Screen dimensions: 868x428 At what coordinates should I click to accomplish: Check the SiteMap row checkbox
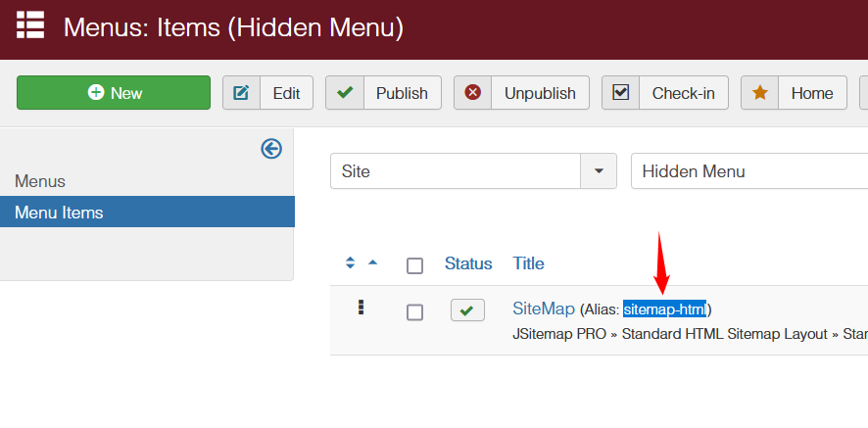(x=414, y=311)
